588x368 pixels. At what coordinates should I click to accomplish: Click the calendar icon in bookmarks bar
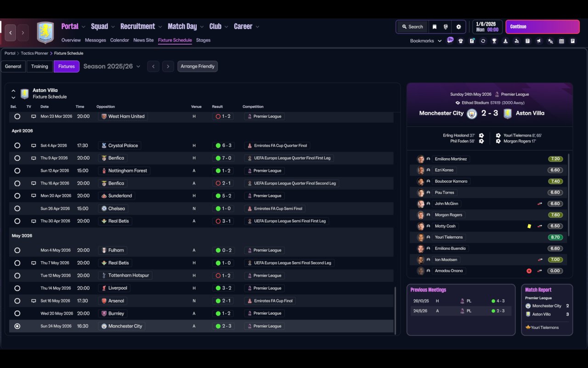pos(561,41)
